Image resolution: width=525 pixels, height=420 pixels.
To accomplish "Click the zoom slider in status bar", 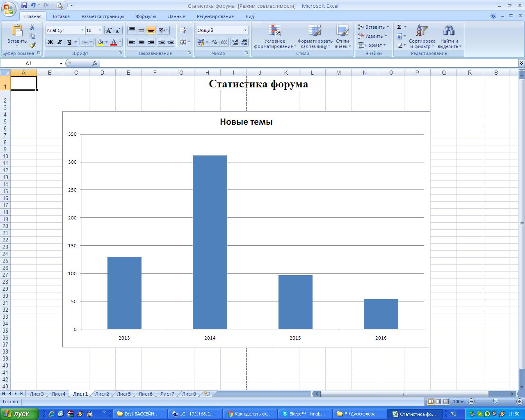I will tap(495, 402).
